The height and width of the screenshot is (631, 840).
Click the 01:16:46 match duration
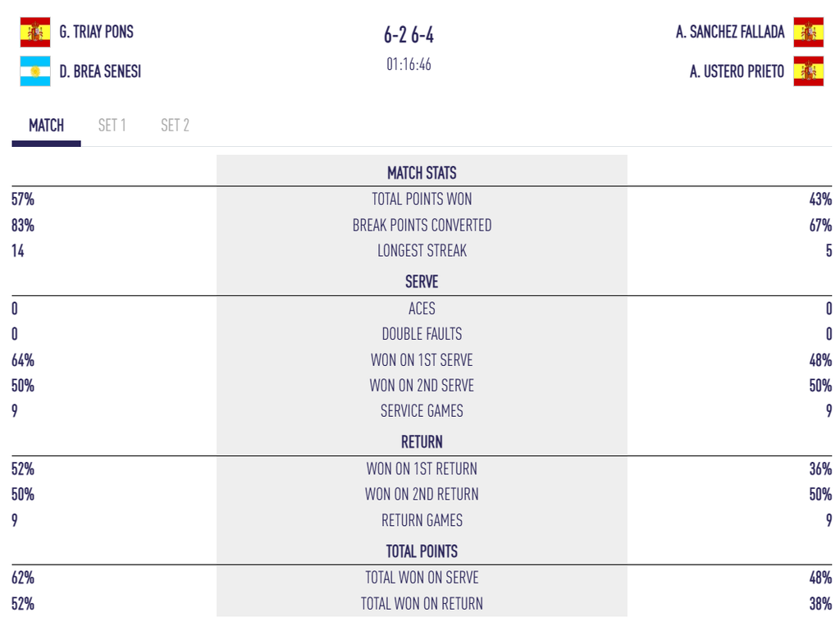(409, 64)
